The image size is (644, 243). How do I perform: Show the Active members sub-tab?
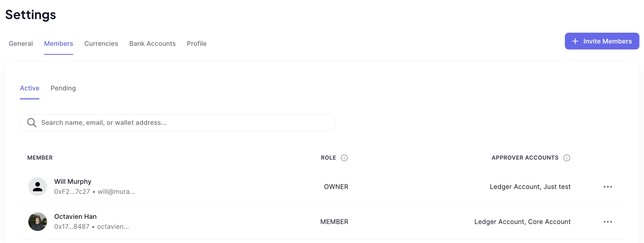(30, 88)
